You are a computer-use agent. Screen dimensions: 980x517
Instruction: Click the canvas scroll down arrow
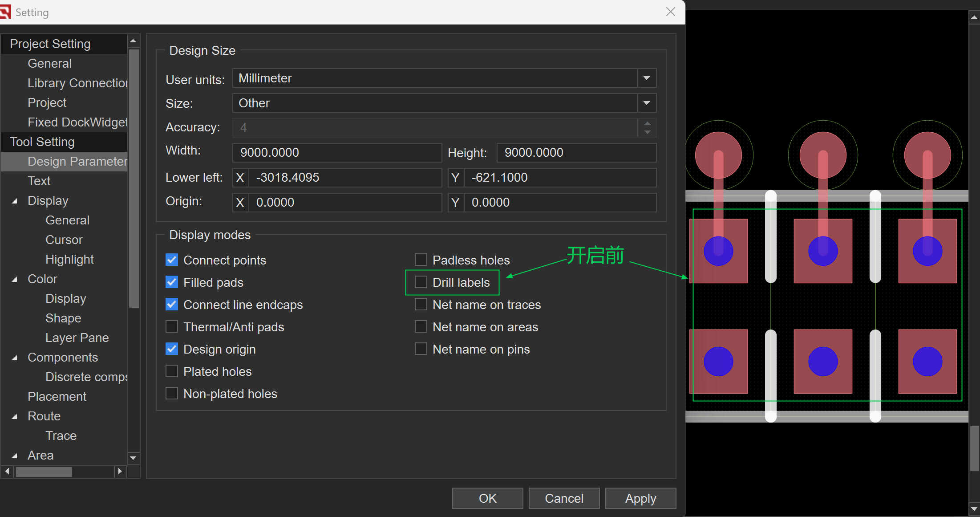coord(974,508)
